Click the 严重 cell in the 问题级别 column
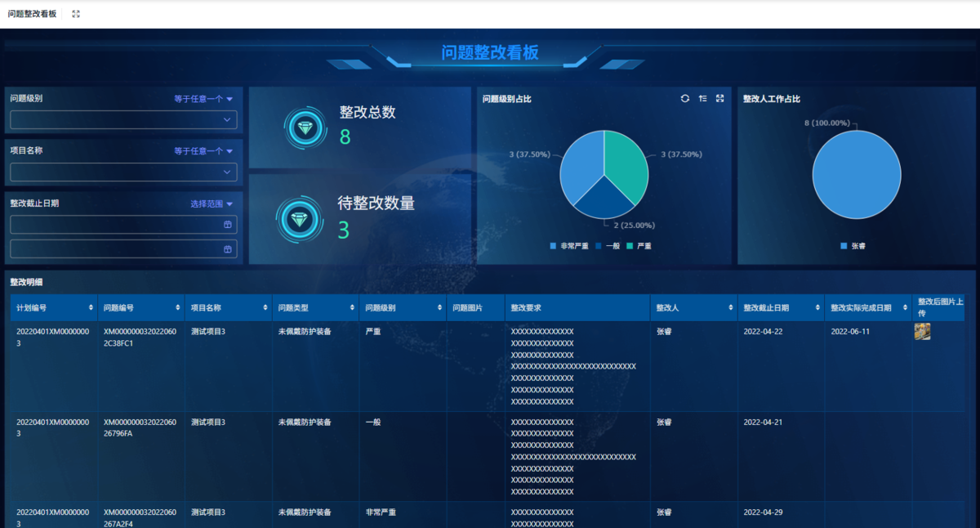The width and height of the screenshot is (980, 528). click(x=372, y=332)
